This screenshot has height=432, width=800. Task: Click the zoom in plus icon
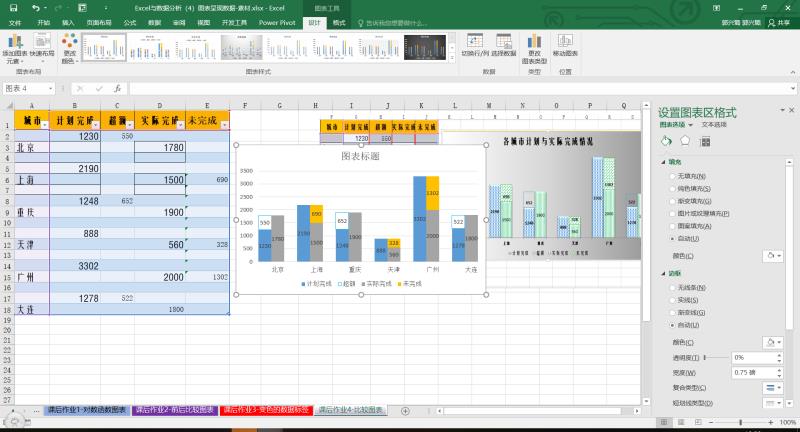(771, 422)
